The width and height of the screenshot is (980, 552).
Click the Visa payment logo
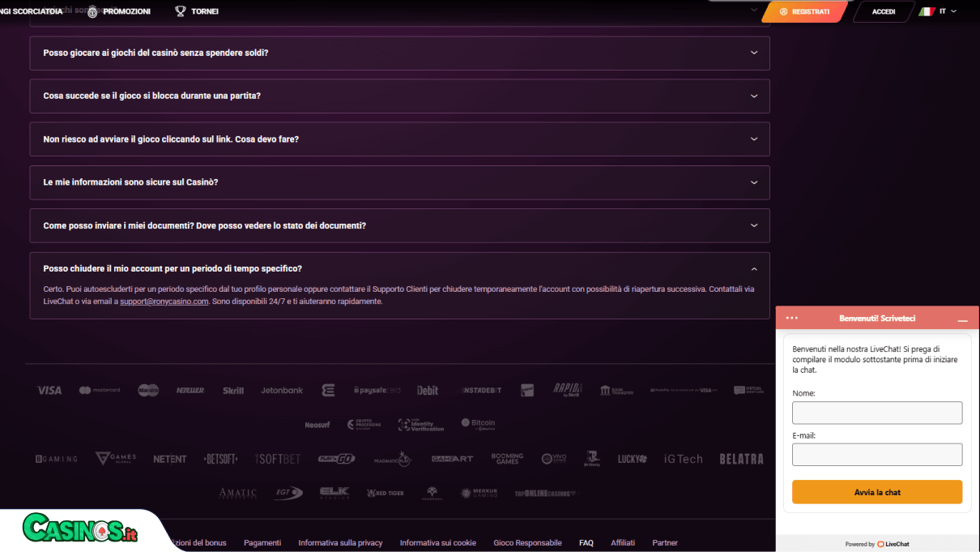[49, 391]
